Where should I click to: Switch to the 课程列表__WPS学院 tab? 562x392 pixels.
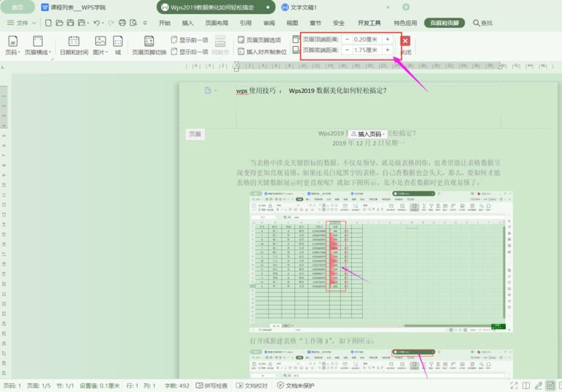point(73,7)
